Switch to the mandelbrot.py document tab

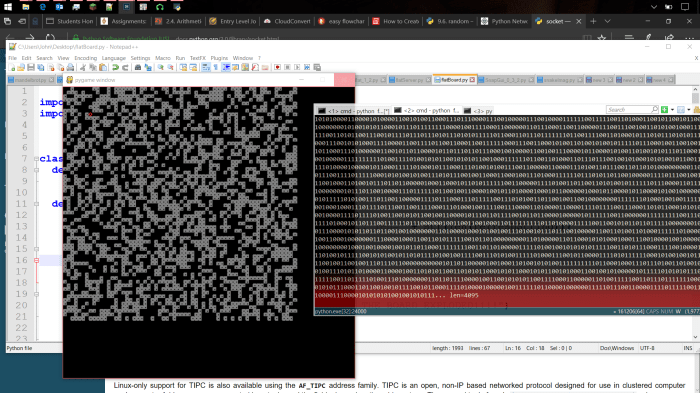[x=31, y=80]
